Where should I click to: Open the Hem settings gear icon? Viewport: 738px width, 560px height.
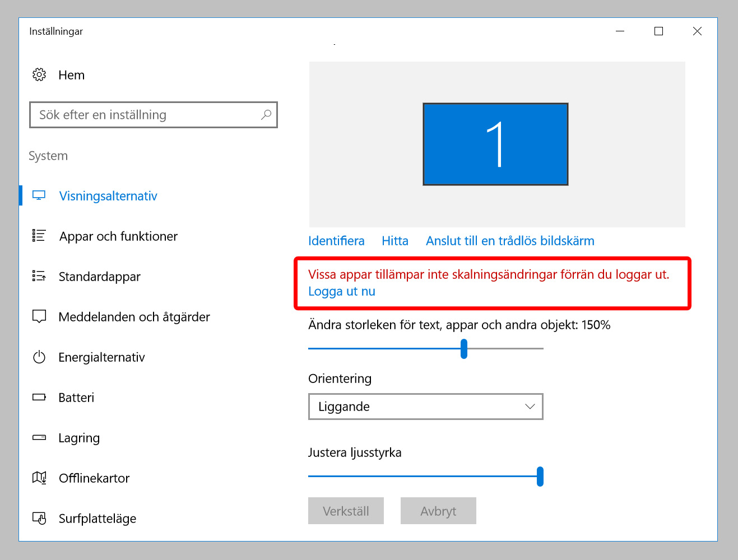pyautogui.click(x=39, y=74)
